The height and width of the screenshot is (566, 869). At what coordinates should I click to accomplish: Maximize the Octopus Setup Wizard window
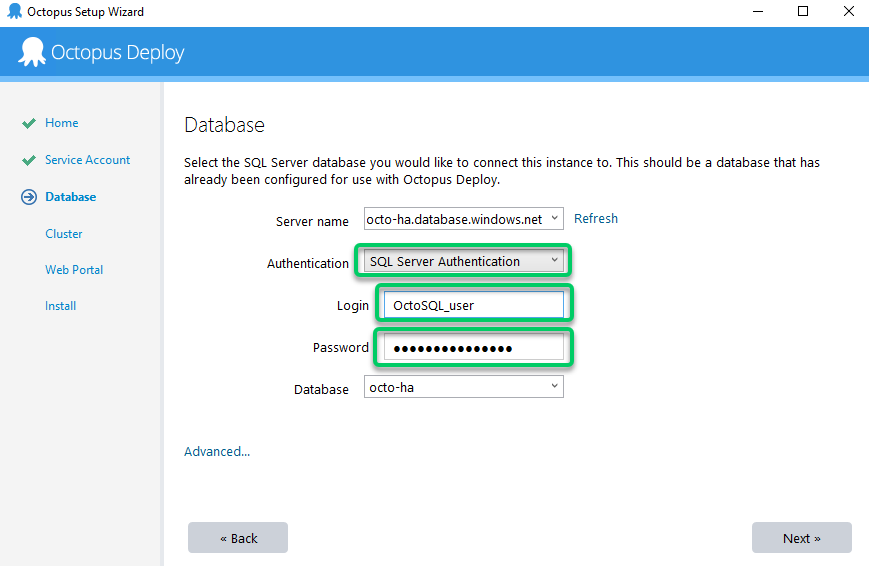tap(803, 12)
